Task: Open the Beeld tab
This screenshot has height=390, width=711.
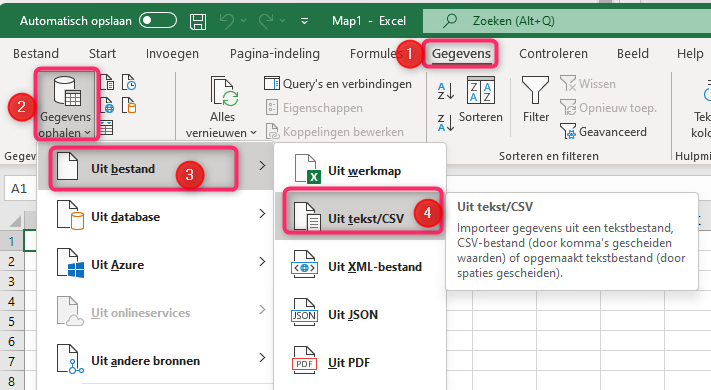Action: 633,54
